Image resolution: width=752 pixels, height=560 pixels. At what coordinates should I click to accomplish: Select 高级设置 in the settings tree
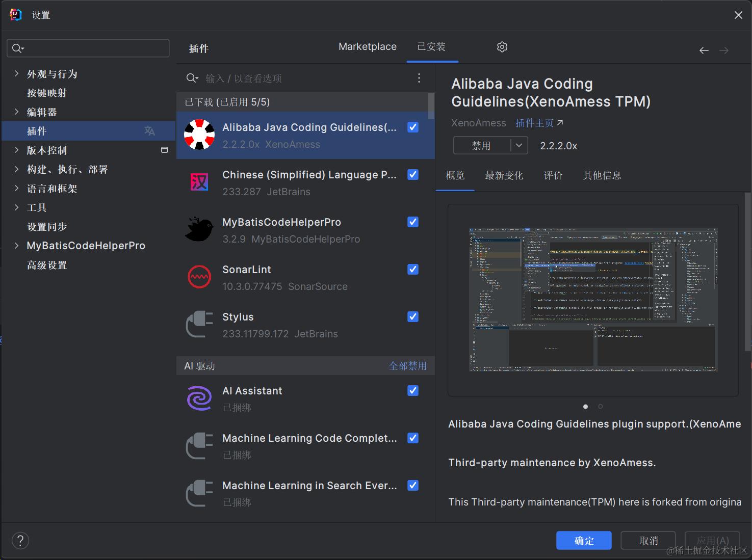tap(47, 264)
